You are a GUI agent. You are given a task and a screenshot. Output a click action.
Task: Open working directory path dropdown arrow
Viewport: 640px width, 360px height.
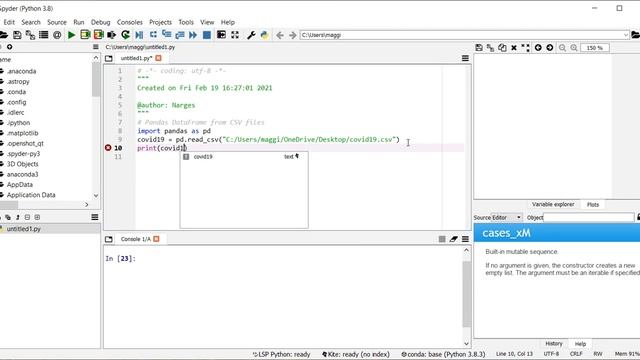pos(625,35)
